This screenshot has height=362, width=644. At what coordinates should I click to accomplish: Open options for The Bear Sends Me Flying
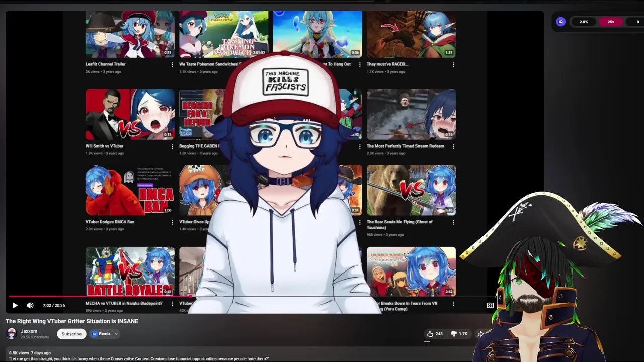453,222
